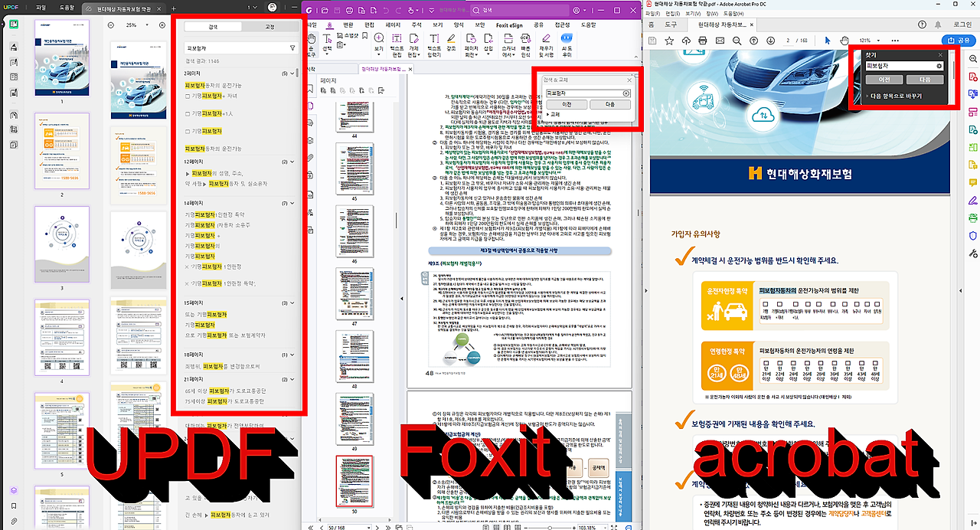Image resolution: width=980 pixels, height=530 pixels.
Task: Click Foxit '다음' find button
Action: 610,104
